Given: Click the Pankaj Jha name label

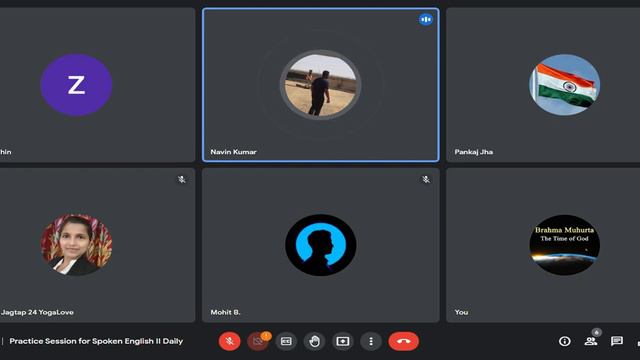Looking at the screenshot, I should 473,152.
